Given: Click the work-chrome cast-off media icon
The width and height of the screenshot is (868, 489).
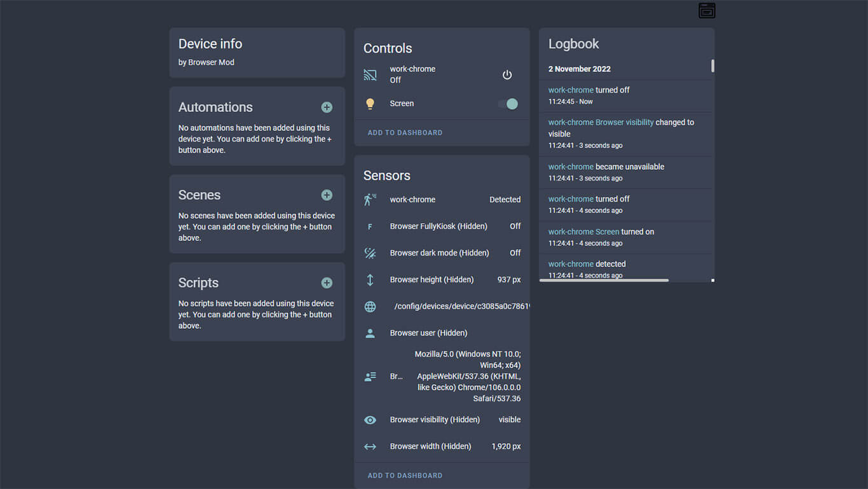Looking at the screenshot, I should tap(370, 75).
